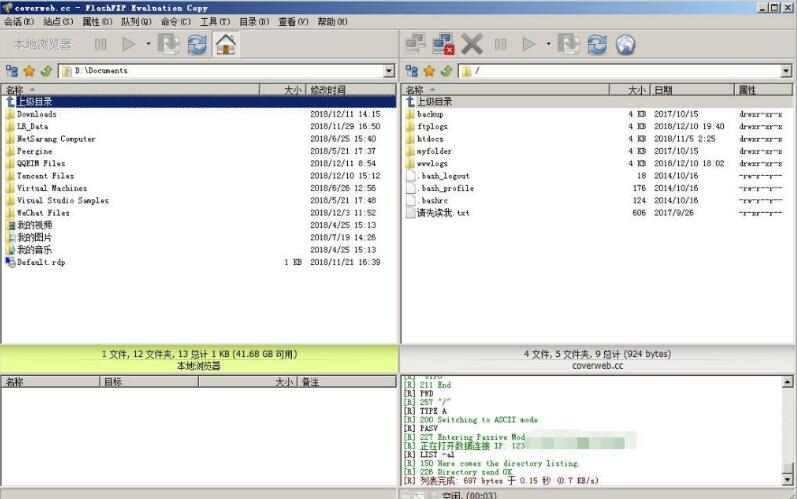This screenshot has height=499, width=797.
Task: Click the star bookmark icon in remote pane
Action: click(429, 71)
